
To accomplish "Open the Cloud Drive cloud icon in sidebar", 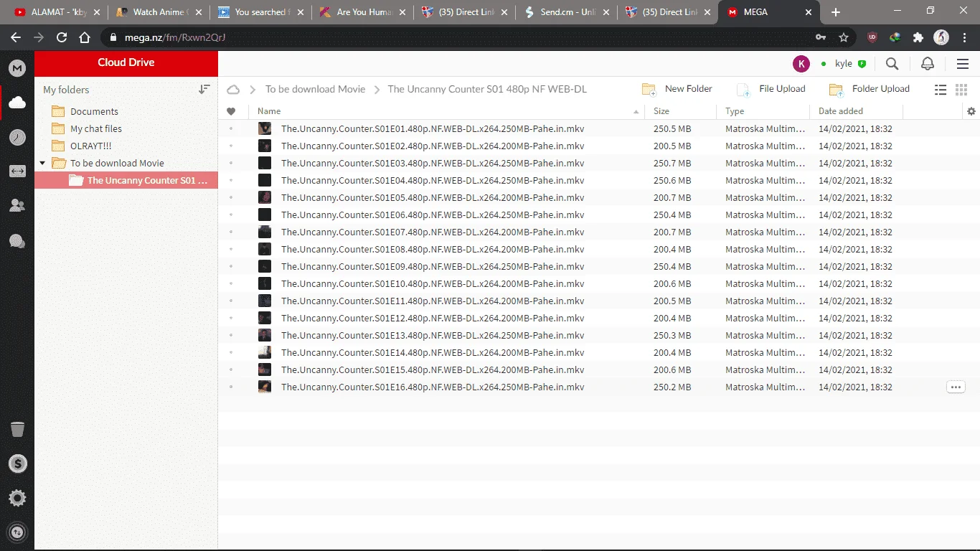I will 17,103.
